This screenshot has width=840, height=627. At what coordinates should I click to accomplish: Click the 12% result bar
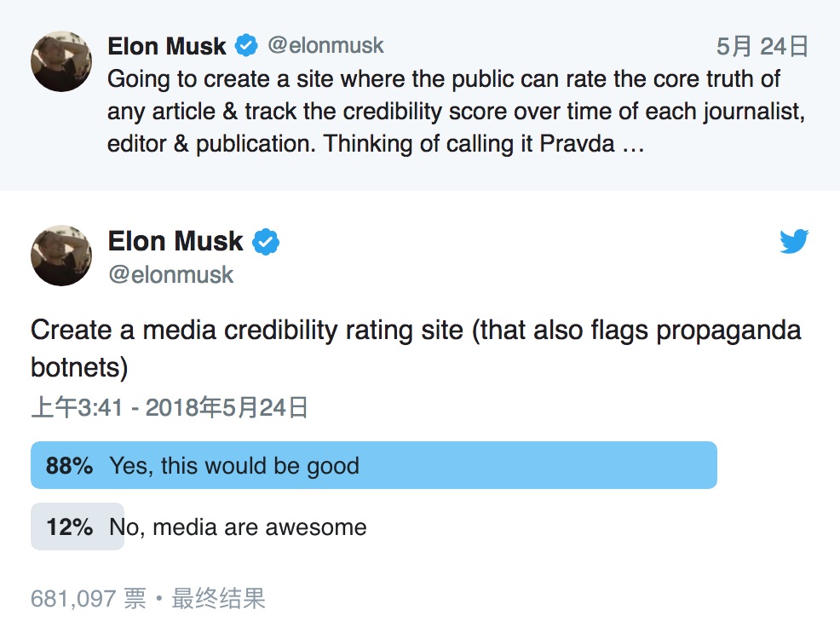tap(78, 526)
